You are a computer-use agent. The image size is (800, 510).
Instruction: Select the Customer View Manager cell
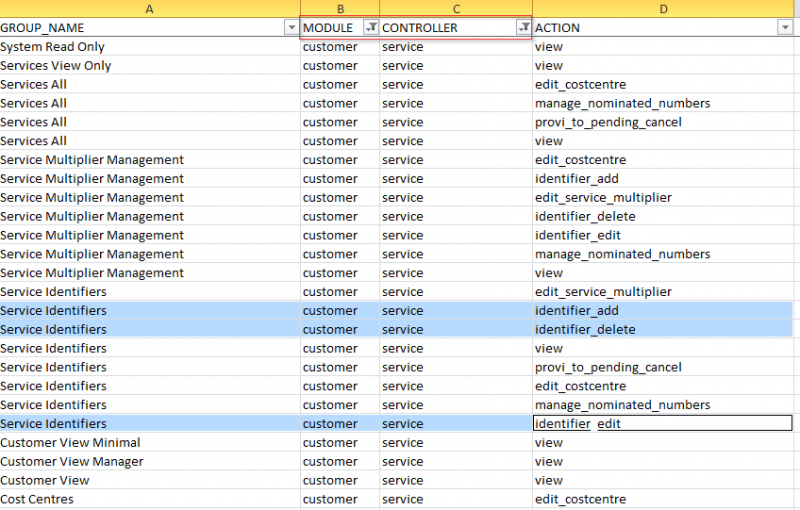[x=150, y=461]
